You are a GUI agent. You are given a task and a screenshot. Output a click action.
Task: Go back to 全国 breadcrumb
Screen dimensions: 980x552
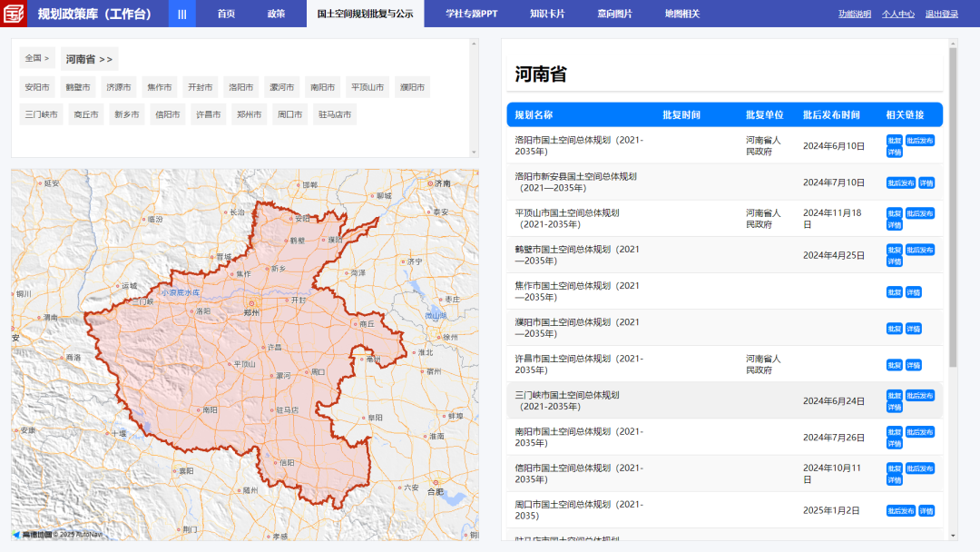click(x=37, y=58)
